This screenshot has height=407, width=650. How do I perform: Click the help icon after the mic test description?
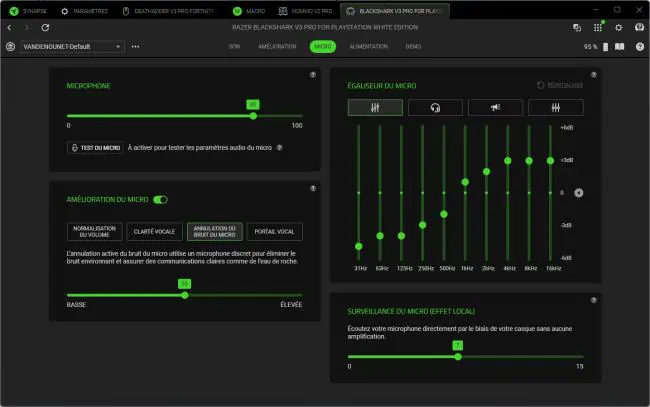click(279, 148)
